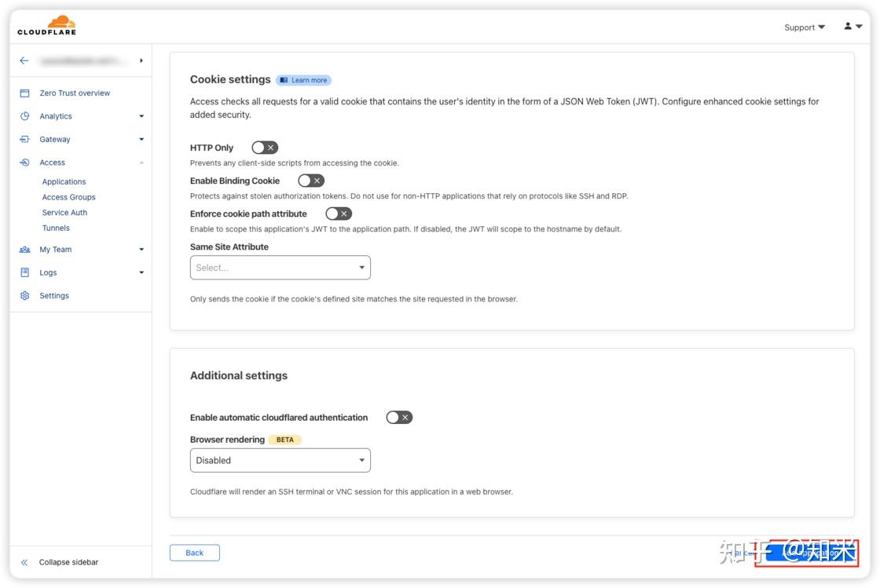Click the My Team people icon

click(24, 250)
